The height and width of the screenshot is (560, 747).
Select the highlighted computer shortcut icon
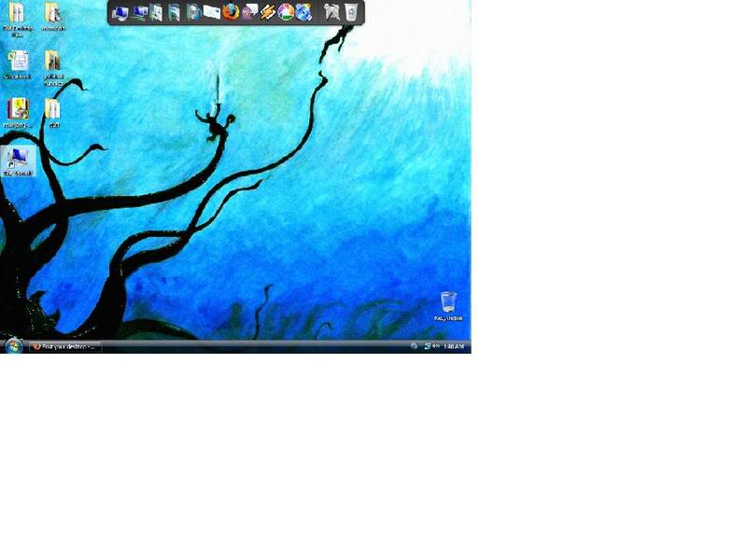[18, 161]
